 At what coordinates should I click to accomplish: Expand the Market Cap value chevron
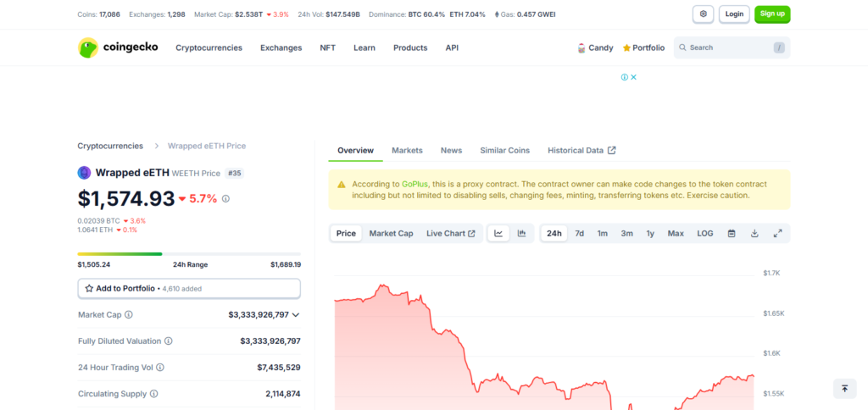click(x=296, y=315)
